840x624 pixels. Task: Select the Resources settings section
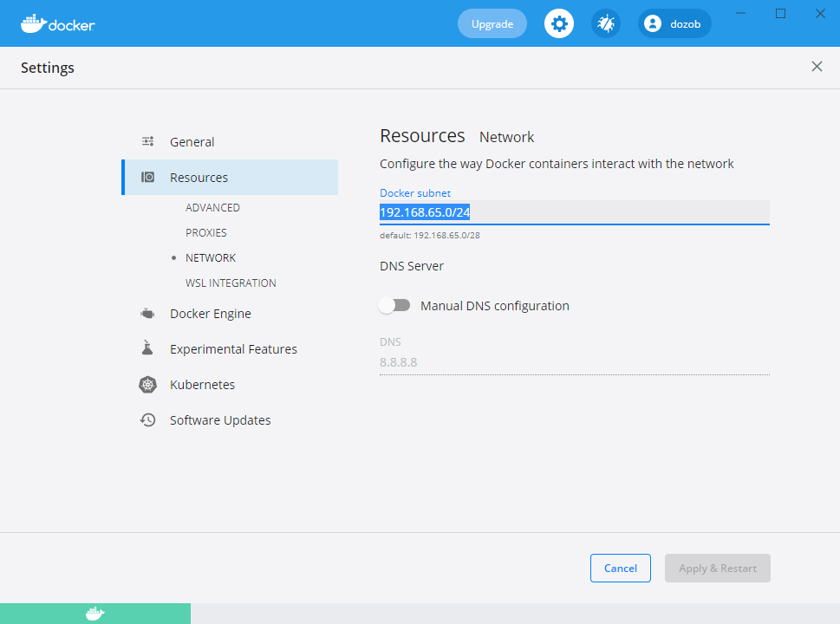tap(231, 178)
